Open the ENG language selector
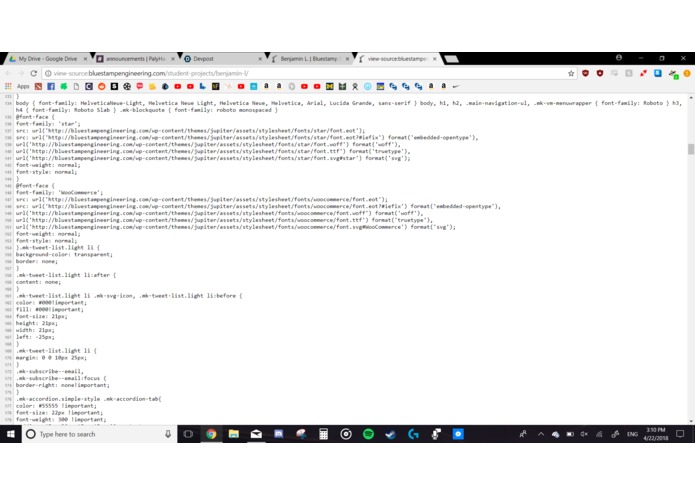Viewport: 695px width, 494px height. [633, 434]
